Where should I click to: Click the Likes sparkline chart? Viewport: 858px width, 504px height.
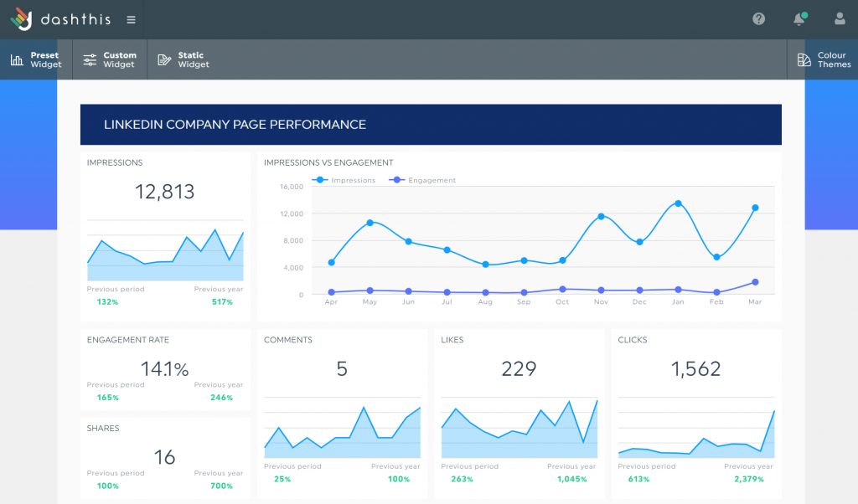[519, 428]
